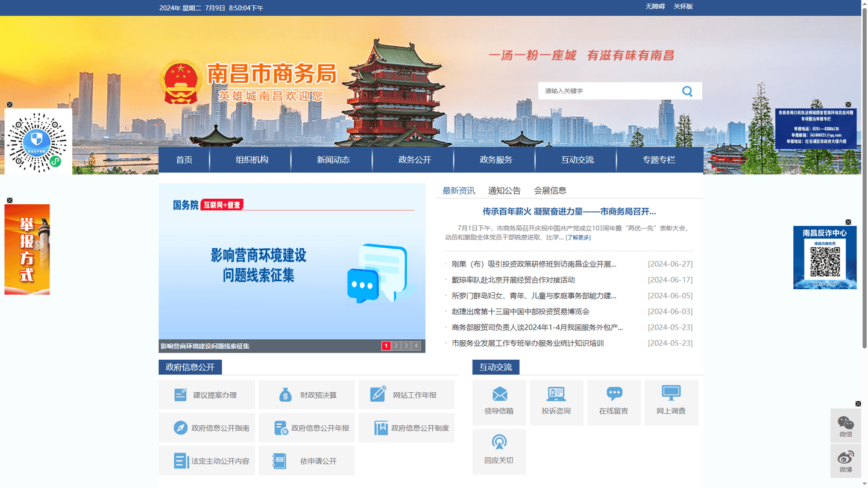Open headline 传承百年薪火 凝聚奋进力量
The image size is (868, 488).
pyautogui.click(x=569, y=211)
